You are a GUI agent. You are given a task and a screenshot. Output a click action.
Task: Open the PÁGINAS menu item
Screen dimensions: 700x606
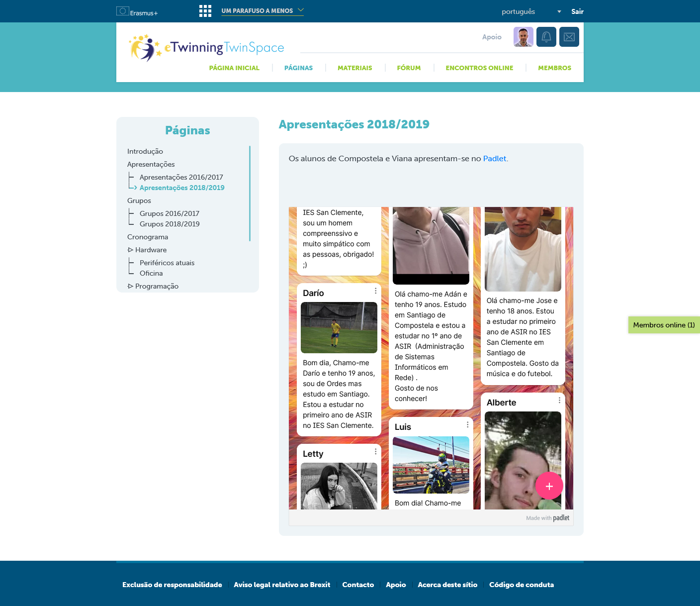pyautogui.click(x=298, y=68)
